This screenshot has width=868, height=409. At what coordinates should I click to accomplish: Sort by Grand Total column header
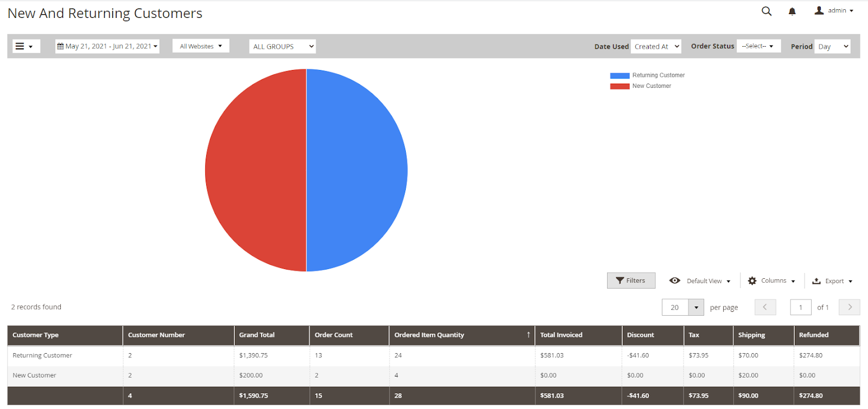pos(257,335)
